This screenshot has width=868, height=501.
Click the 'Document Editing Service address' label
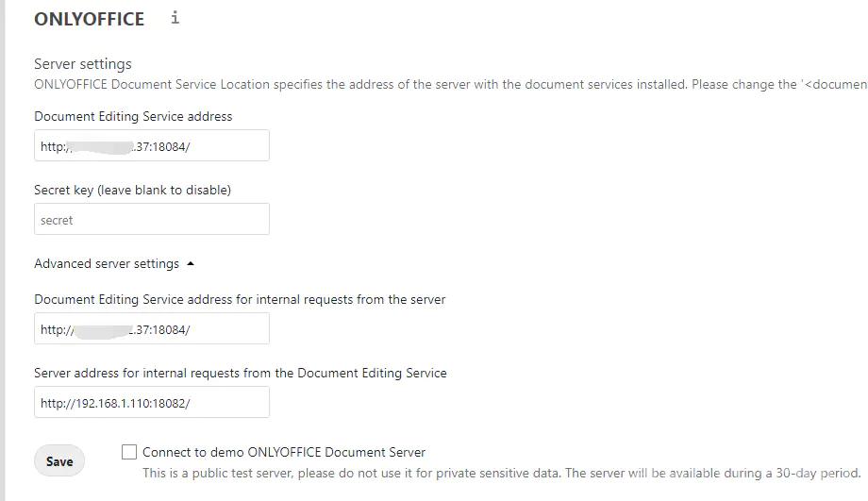point(133,116)
